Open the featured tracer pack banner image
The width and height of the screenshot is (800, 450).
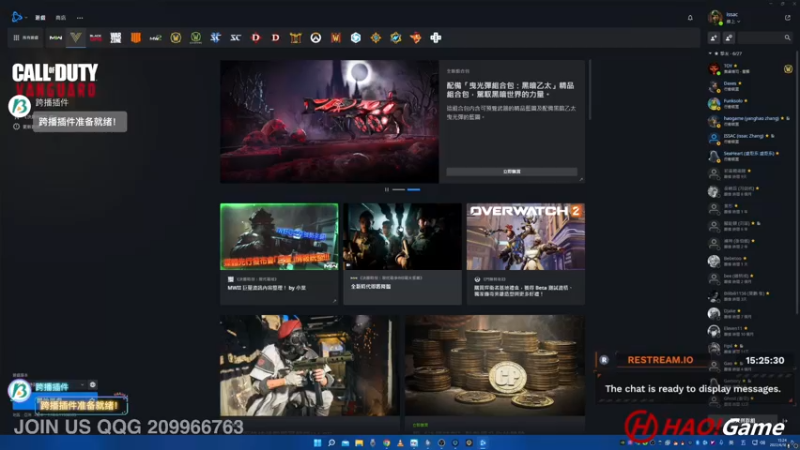coord(329,121)
